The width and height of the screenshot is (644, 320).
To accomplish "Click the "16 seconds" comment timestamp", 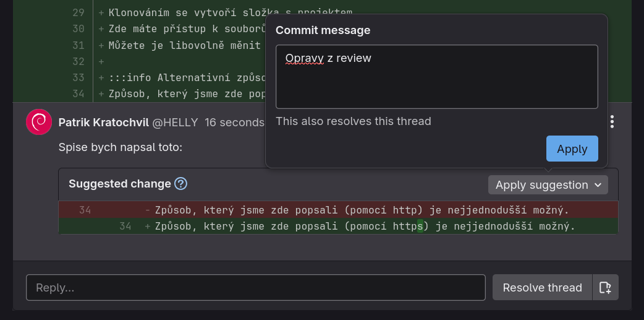I will pos(235,122).
